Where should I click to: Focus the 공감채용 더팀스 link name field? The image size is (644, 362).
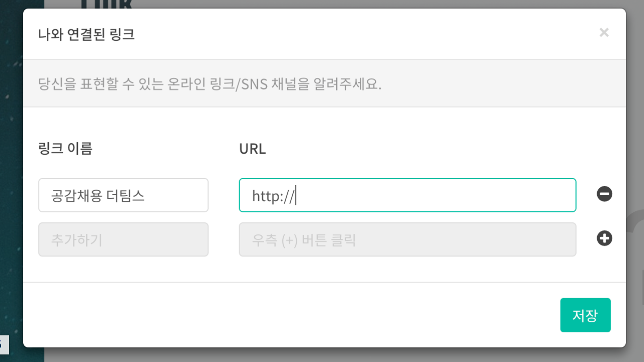pyautogui.click(x=123, y=195)
